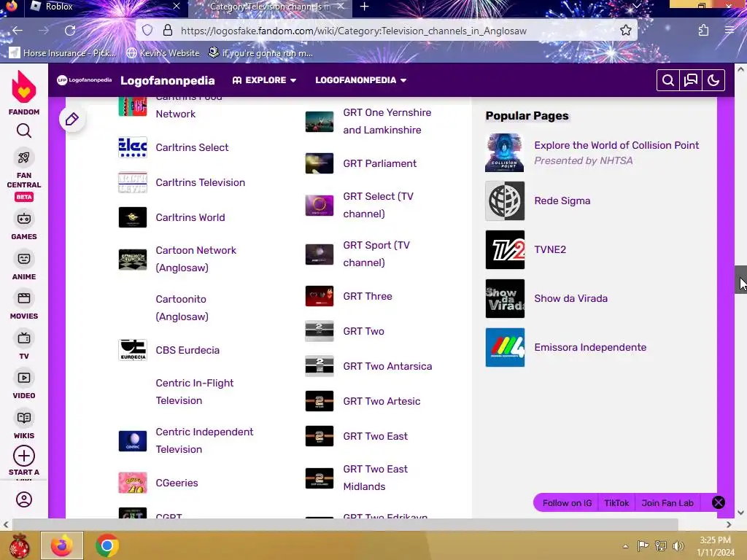Click the site padlock security icon

point(168,31)
